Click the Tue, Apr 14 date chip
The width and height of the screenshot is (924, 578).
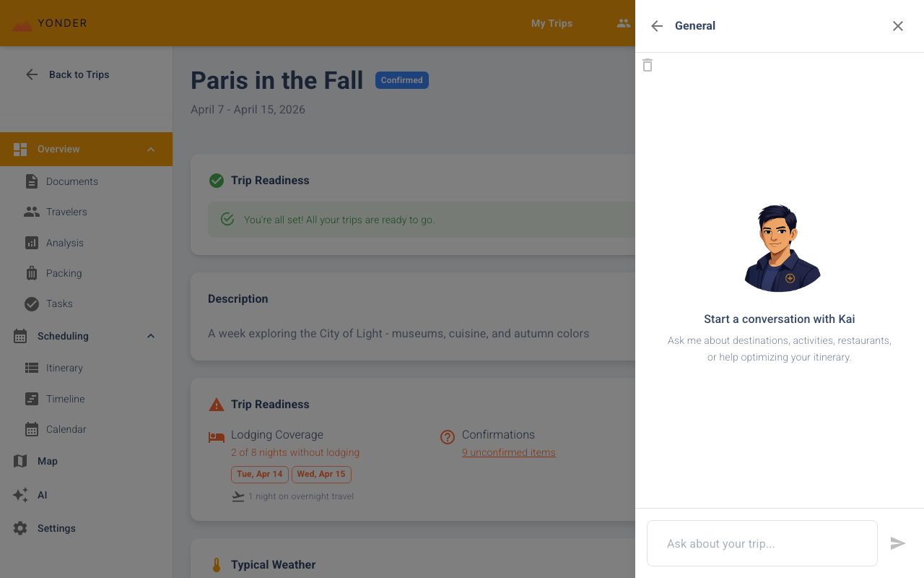[260, 474]
